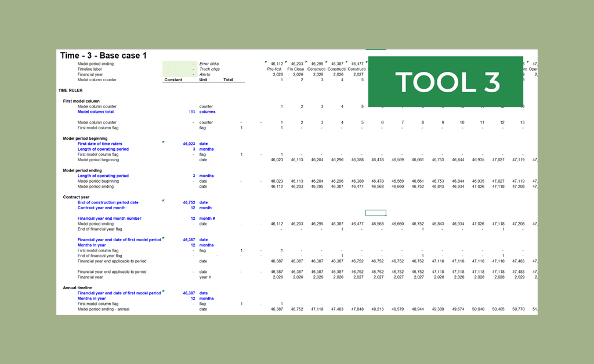Select the 'Model period ending - annual' label

pyautogui.click(x=103, y=309)
